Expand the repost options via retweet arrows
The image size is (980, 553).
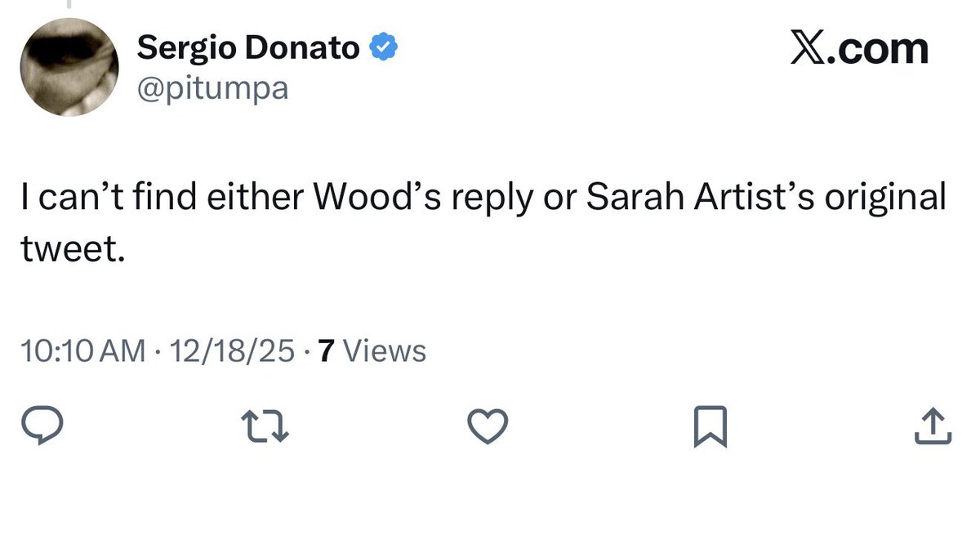(265, 425)
